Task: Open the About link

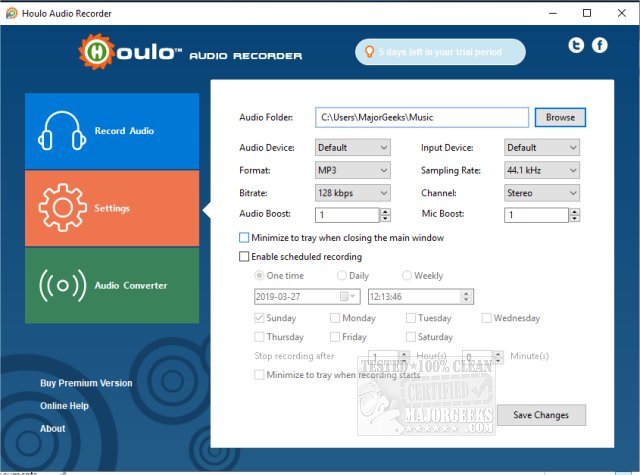Action: point(53,428)
